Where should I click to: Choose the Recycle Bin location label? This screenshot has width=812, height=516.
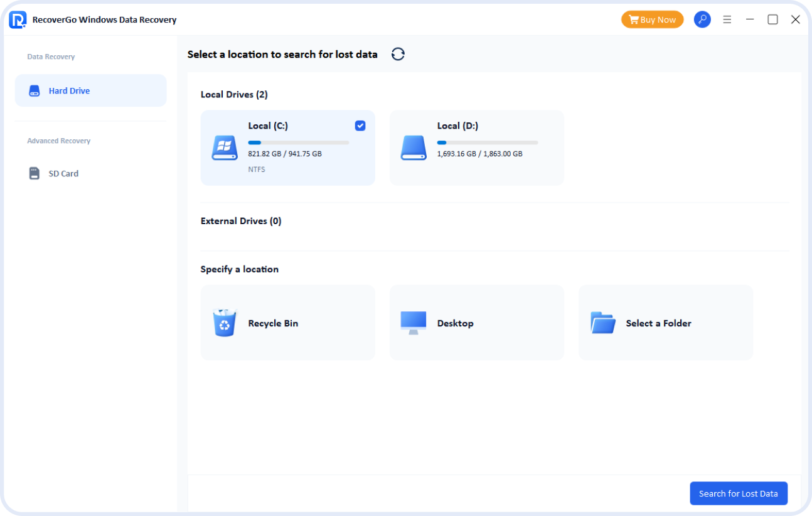[273, 323]
